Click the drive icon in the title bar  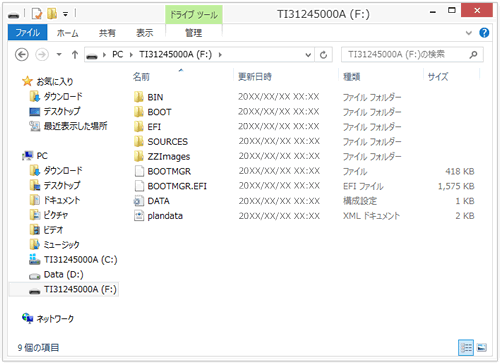14,15
